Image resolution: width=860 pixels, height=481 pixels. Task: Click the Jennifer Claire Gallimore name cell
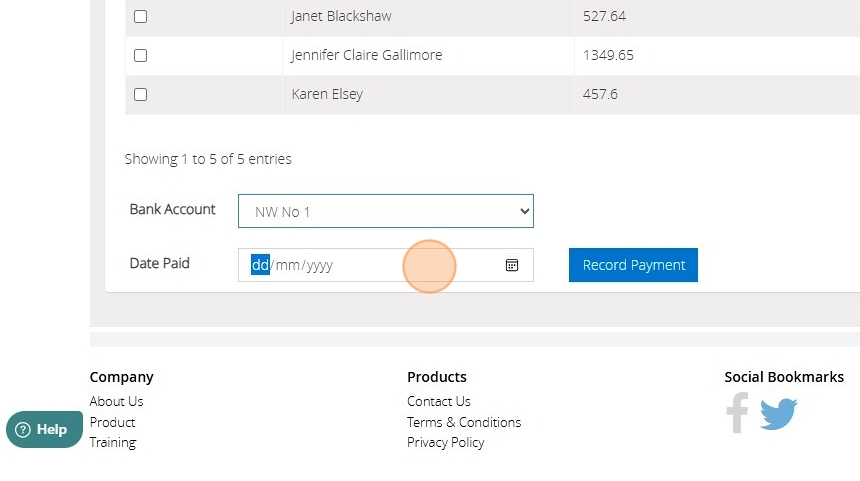pos(366,56)
